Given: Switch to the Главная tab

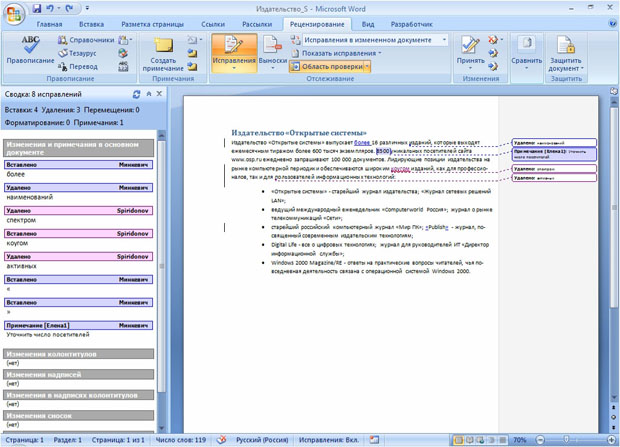Looking at the screenshot, I should (49, 24).
